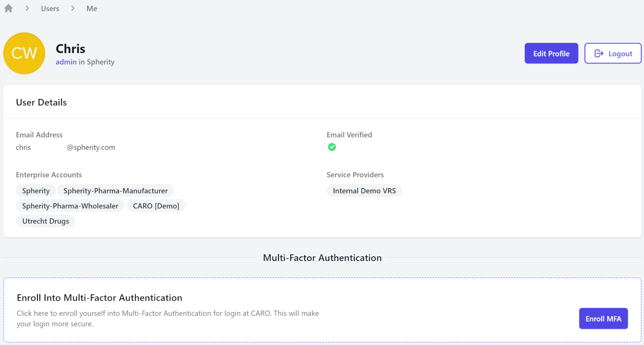Click the Multi-Factor Authentication section title
The image size is (644, 345).
click(322, 258)
